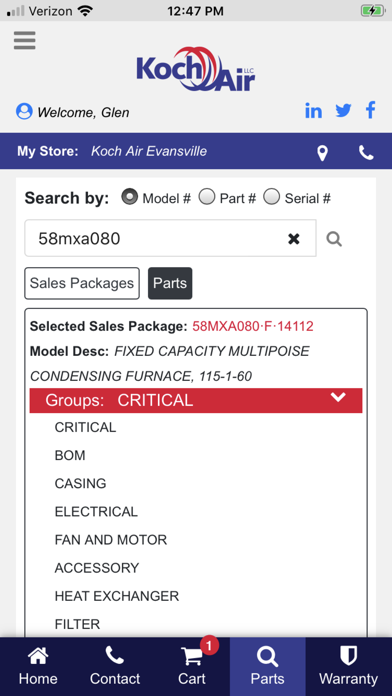The width and height of the screenshot is (392, 696).
Task: Tap the store location pin icon
Action: tap(323, 153)
